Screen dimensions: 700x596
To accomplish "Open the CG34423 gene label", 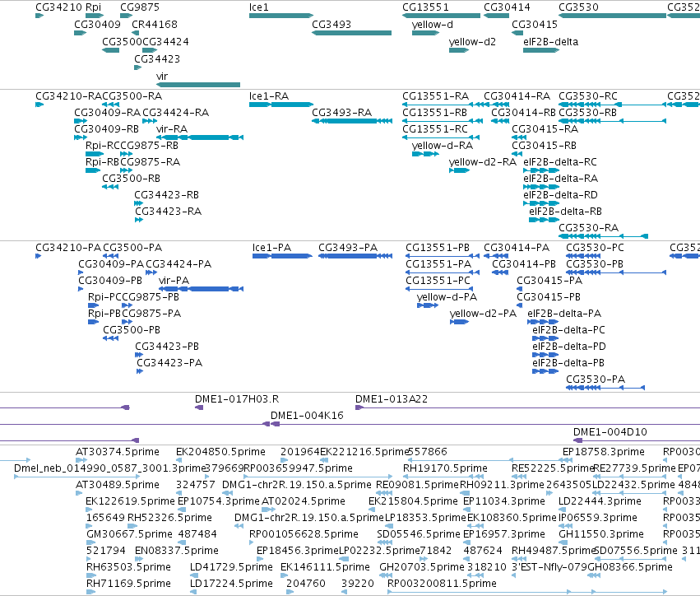I will point(157,59).
